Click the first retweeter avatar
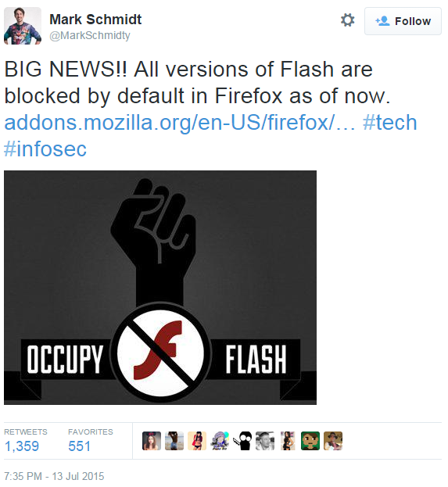 (152, 441)
